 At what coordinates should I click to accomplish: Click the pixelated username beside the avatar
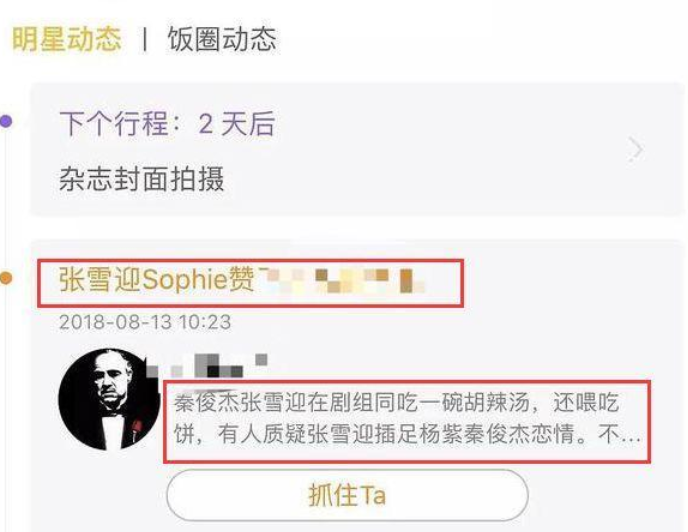pyautogui.click(x=206, y=366)
